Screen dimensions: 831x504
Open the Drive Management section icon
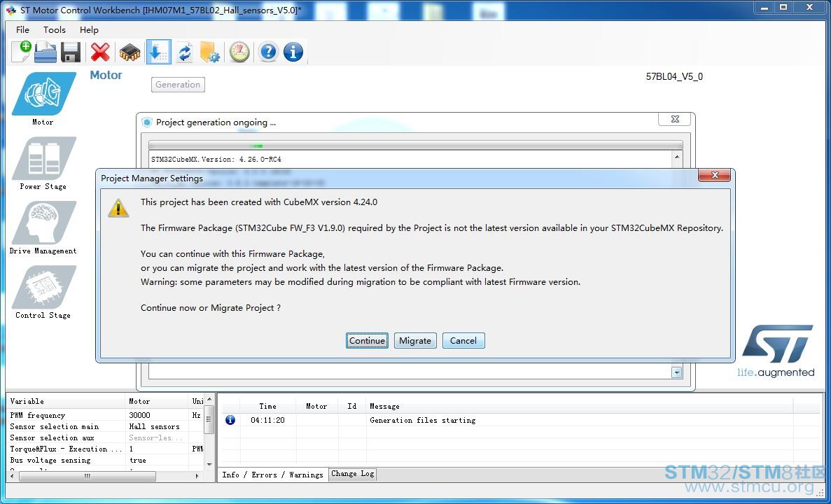43,223
